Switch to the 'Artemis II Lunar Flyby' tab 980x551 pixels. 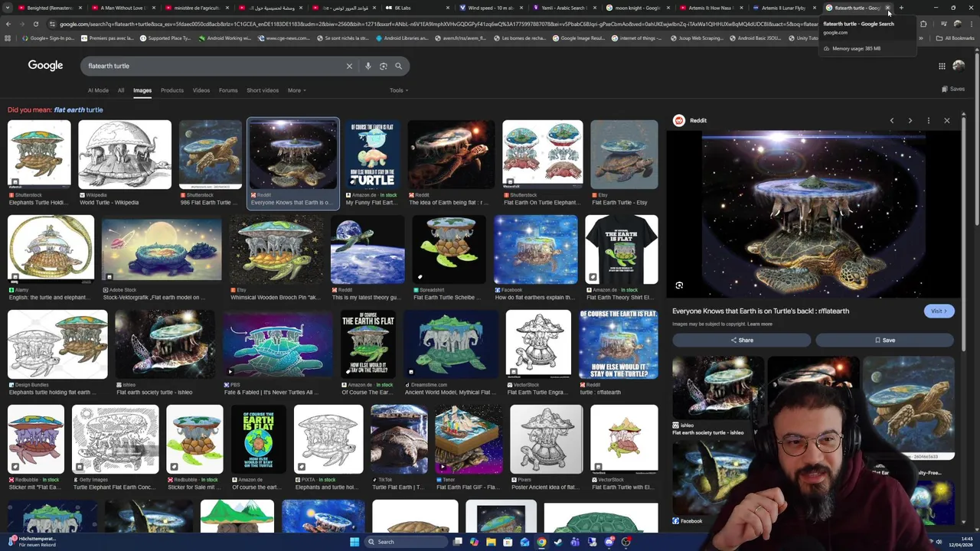tap(783, 8)
